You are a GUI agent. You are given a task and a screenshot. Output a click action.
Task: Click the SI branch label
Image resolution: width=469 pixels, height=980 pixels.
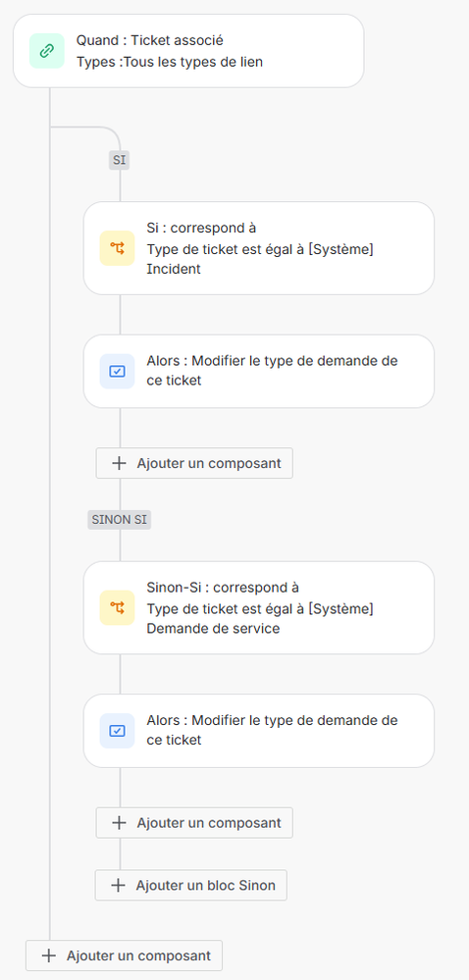pyautogui.click(x=119, y=160)
